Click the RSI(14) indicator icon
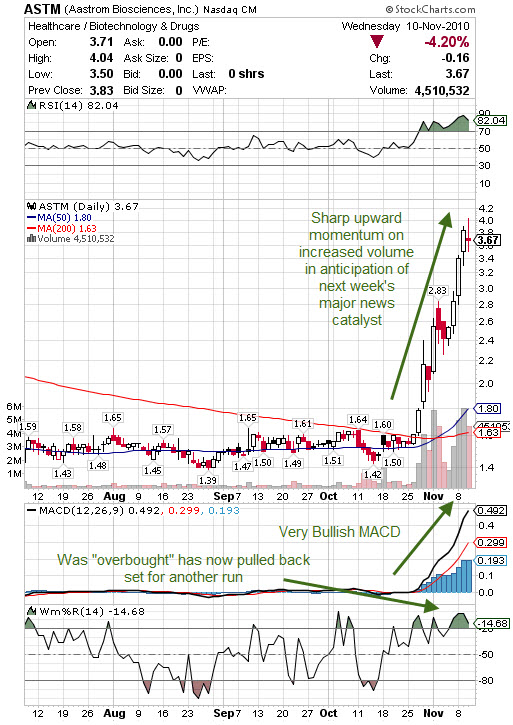This screenshot has width=513, height=725. [x=31, y=105]
